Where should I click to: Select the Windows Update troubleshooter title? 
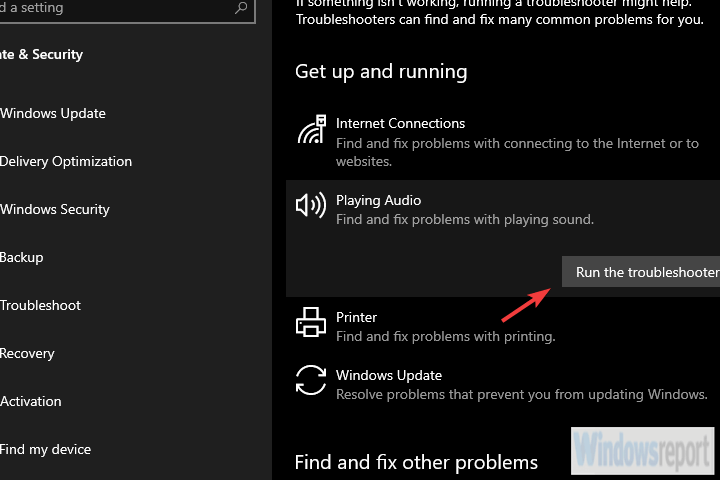click(x=389, y=375)
